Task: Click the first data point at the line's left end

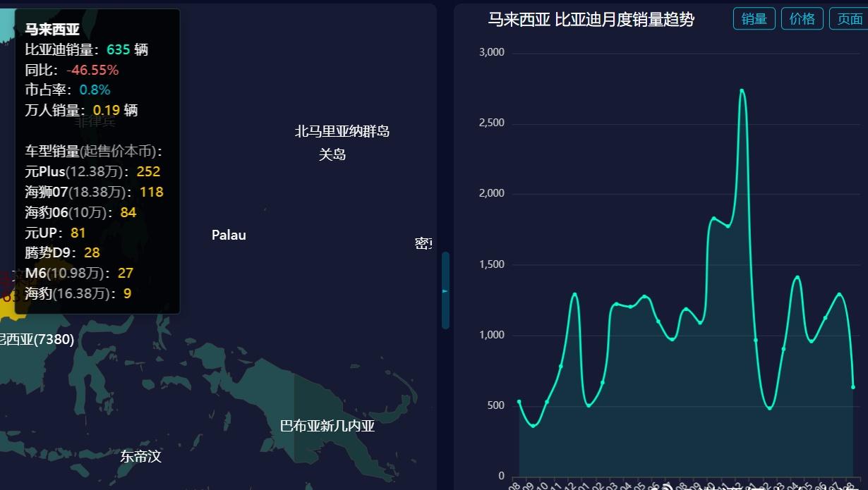Action: (519, 401)
